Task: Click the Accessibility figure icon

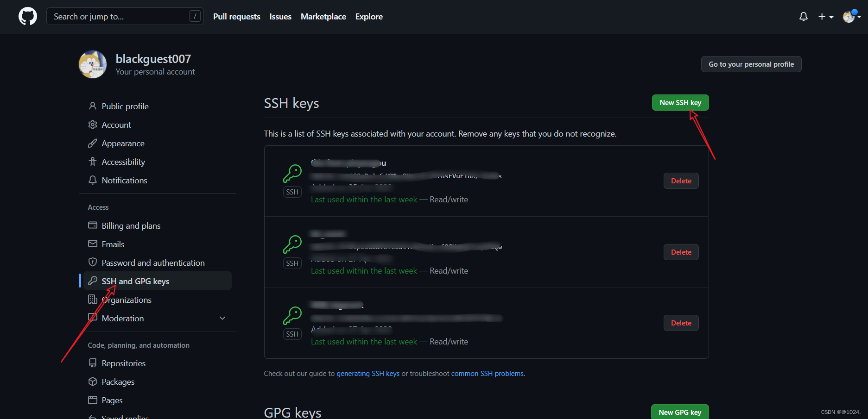Action: [93, 162]
